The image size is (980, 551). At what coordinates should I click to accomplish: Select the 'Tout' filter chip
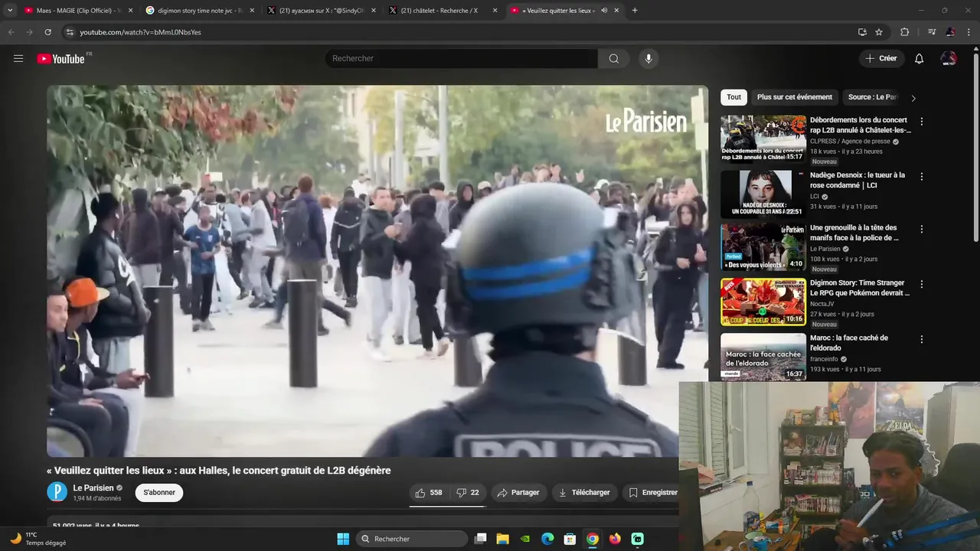pos(733,97)
